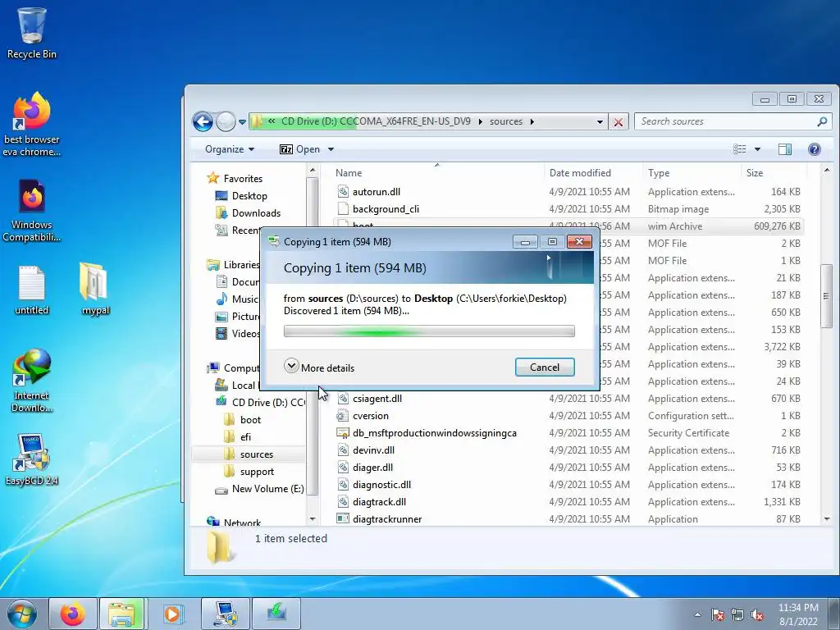Click the file list vertical scrollbar

[x=827, y=295]
